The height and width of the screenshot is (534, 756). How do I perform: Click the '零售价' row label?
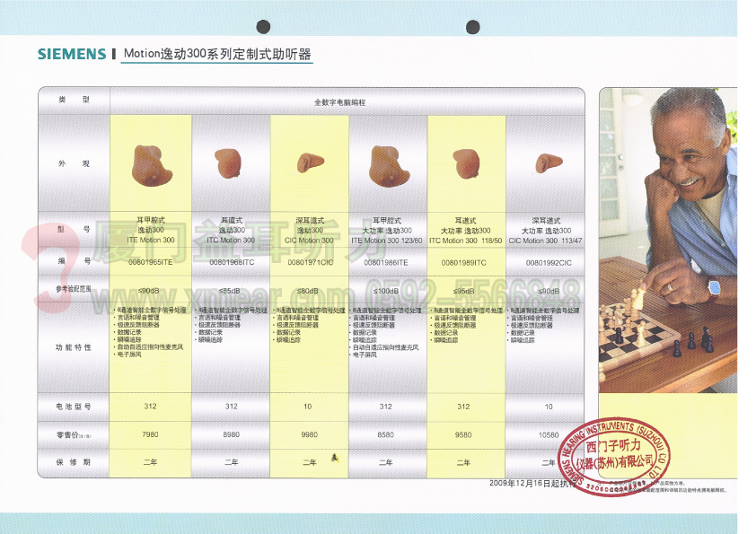(74, 434)
